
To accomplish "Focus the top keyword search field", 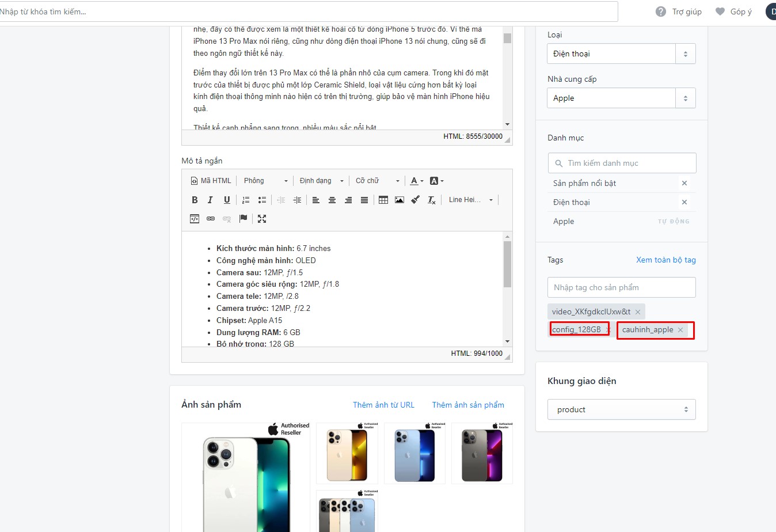I will (309, 12).
